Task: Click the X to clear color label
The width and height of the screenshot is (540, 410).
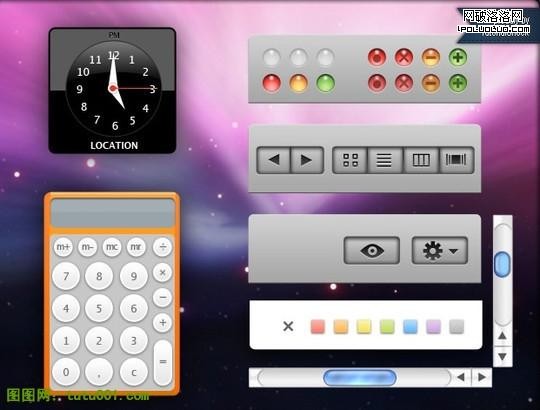Action: pyautogui.click(x=288, y=326)
